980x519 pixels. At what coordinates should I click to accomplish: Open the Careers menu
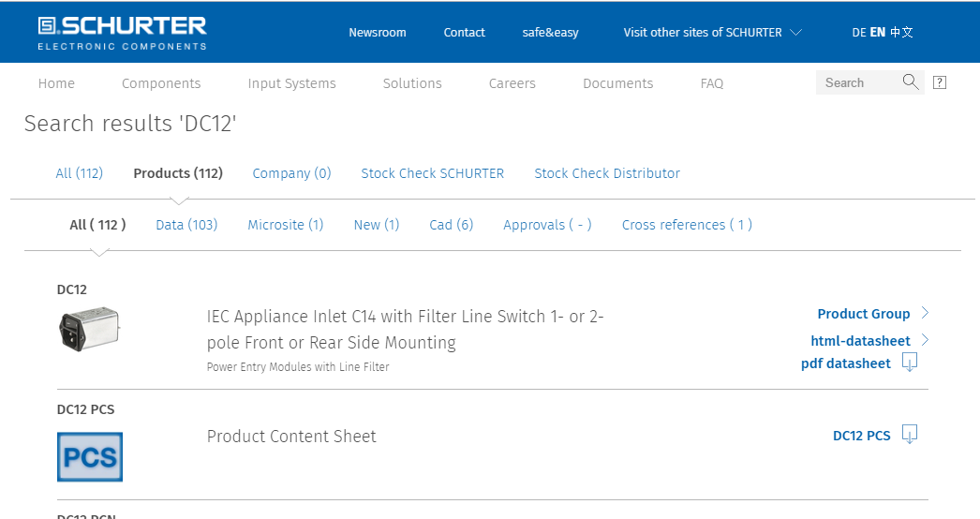pyautogui.click(x=512, y=83)
